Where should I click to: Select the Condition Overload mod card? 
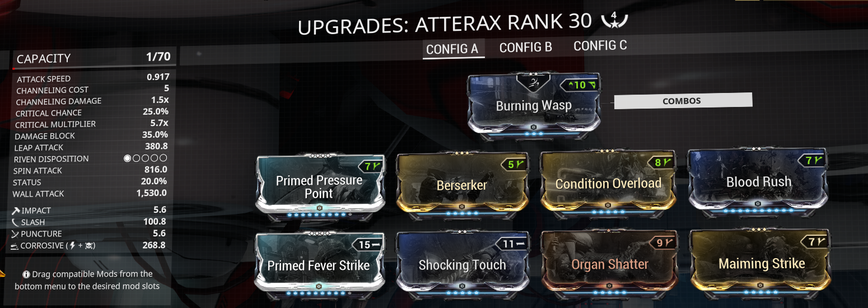pyautogui.click(x=609, y=184)
